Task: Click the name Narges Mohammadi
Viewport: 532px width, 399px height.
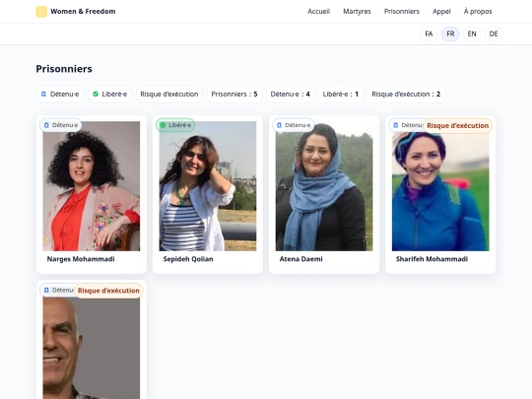Action: (81, 259)
